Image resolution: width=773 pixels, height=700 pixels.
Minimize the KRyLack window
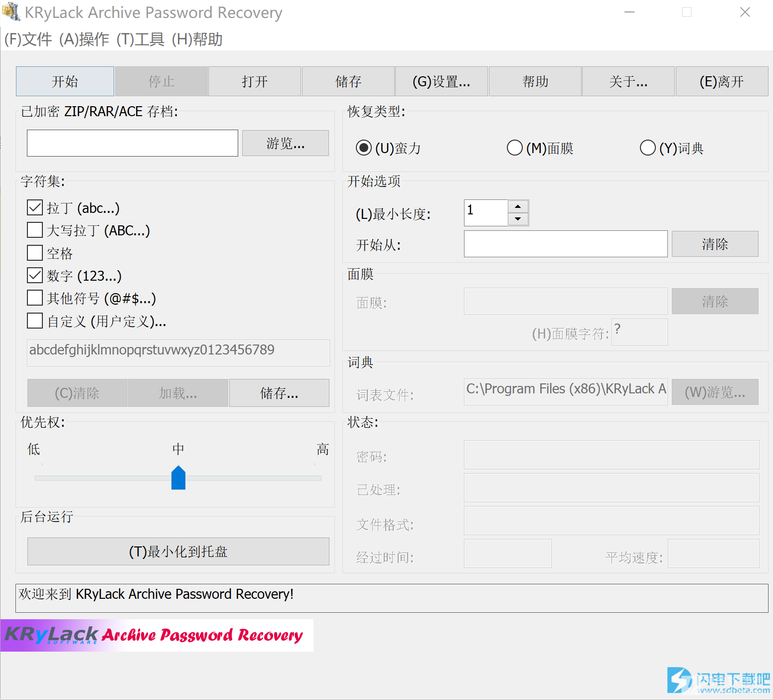tap(629, 12)
